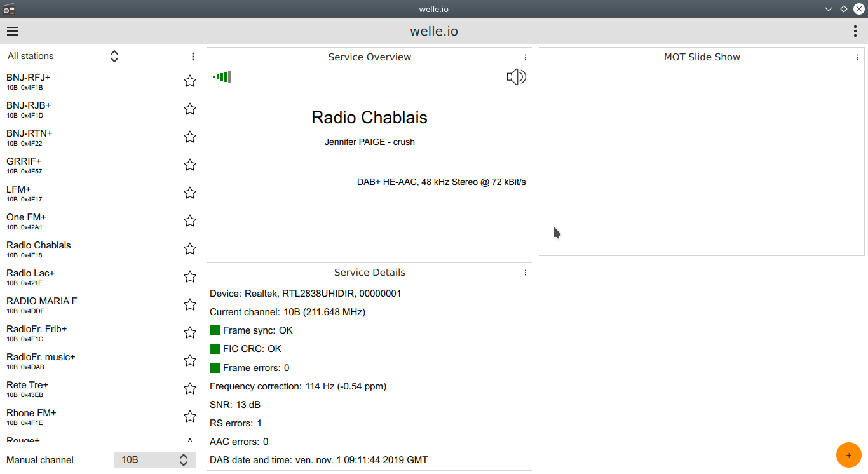Viewport: 868px width, 474px height.
Task: Click the FIC CRC green status indicator
Action: coord(215,349)
